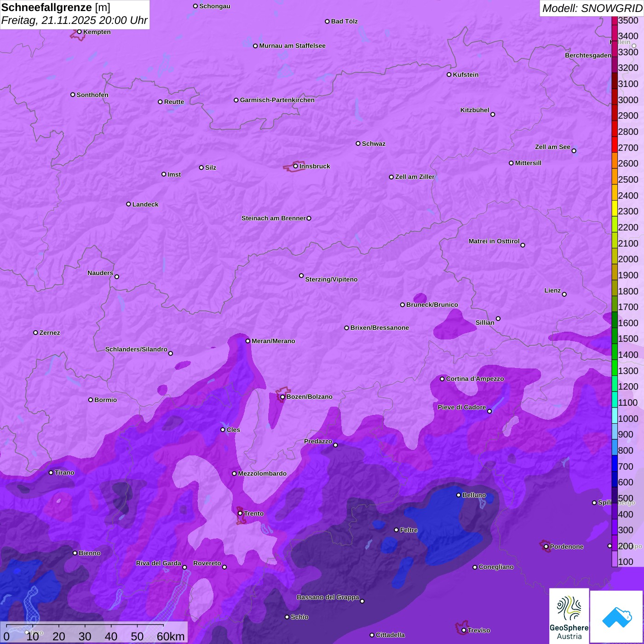Click the Bruneck/Brunico label
Image resolution: width=644 pixels, height=644 pixels.
tap(432, 305)
